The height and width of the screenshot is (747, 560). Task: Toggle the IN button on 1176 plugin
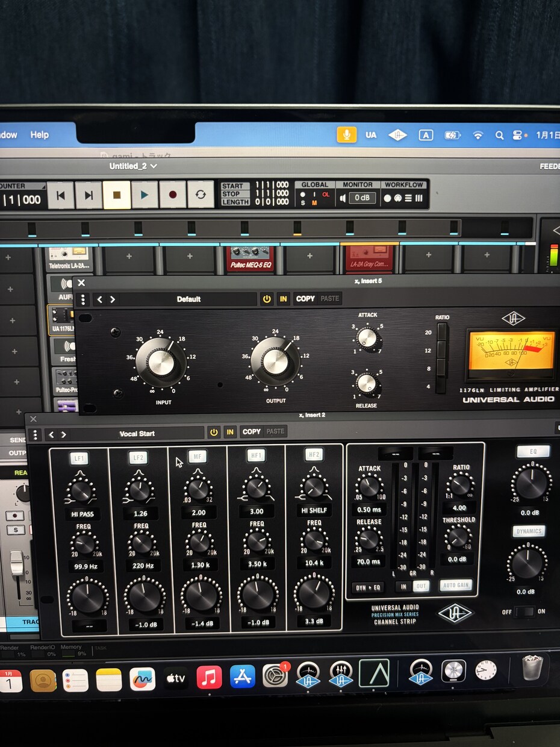pos(283,299)
